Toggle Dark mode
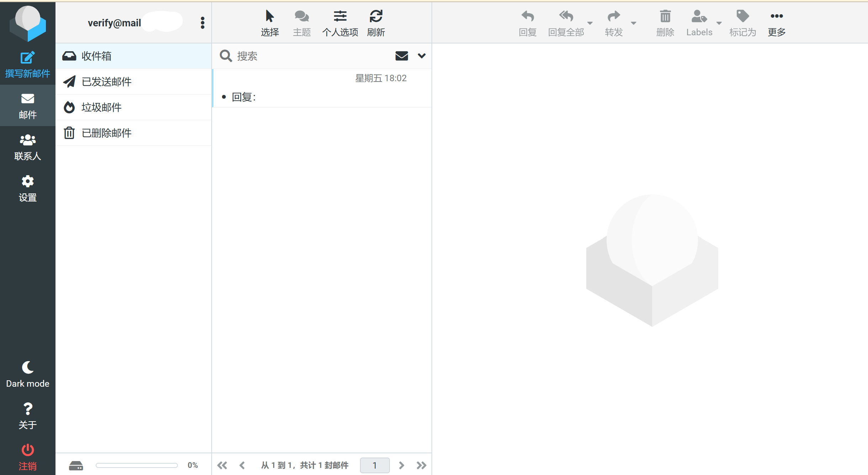Image resolution: width=868 pixels, height=475 pixels. click(x=27, y=375)
